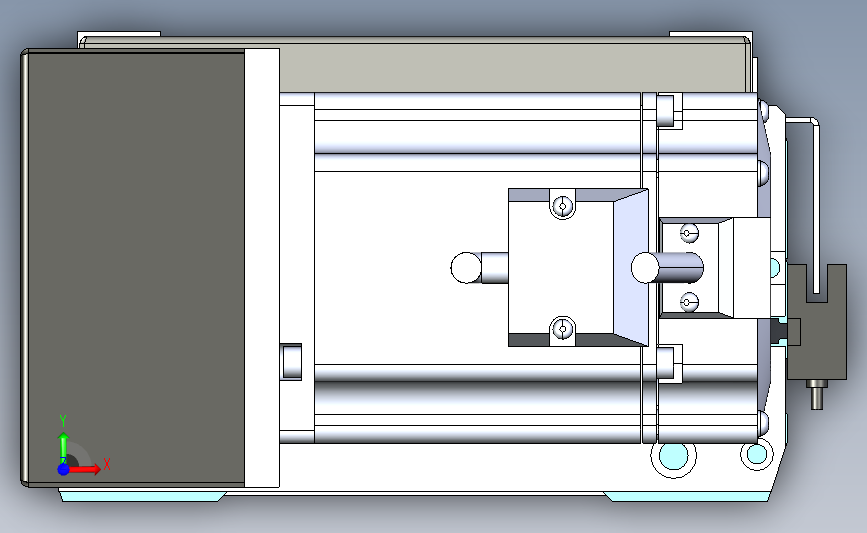
Task: Select the large dark gray cover panel
Action: [x=135, y=268]
